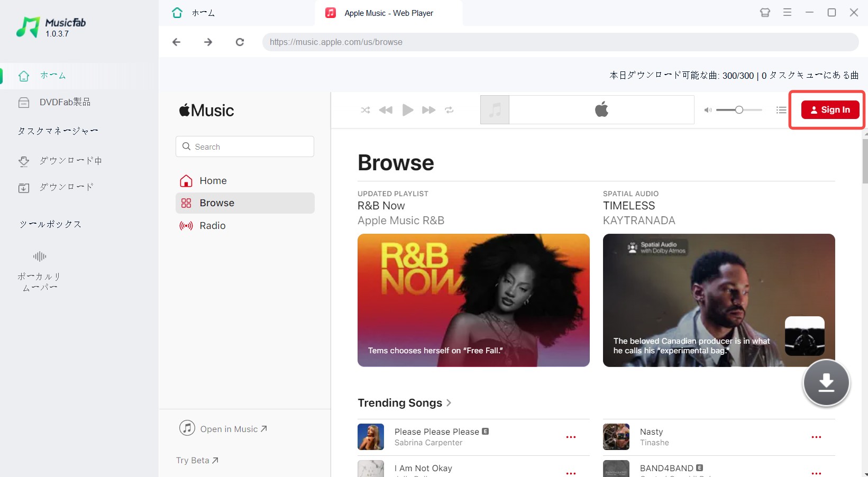Focus the URL address bar

tap(561, 42)
